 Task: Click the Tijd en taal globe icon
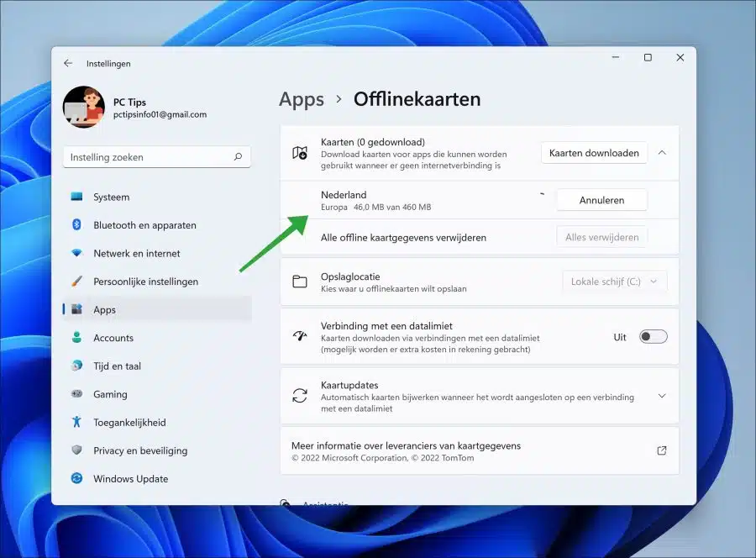tap(76, 366)
